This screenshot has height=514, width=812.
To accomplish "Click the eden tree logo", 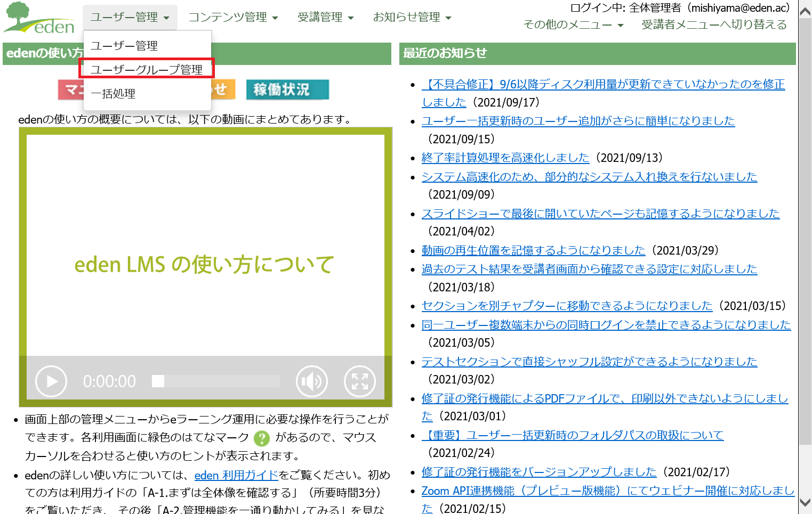I will pyautogui.click(x=39, y=18).
